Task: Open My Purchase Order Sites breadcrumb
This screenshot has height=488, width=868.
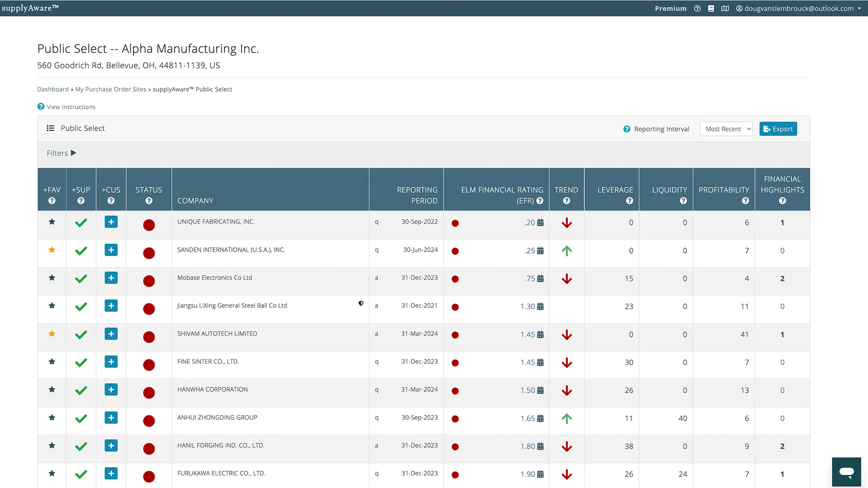Action: [x=111, y=89]
